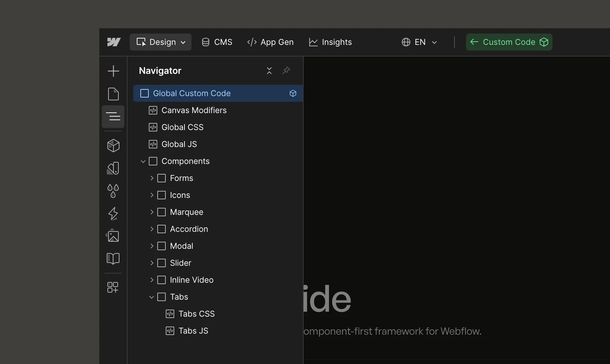Select the Navigator panel icon in sidebar
This screenshot has height=364, width=610.
(113, 116)
